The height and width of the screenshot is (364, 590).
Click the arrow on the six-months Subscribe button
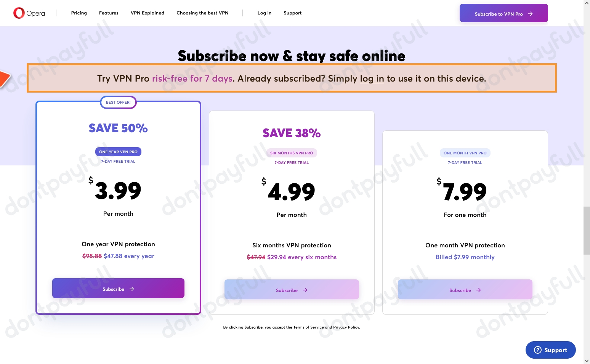tap(305, 290)
